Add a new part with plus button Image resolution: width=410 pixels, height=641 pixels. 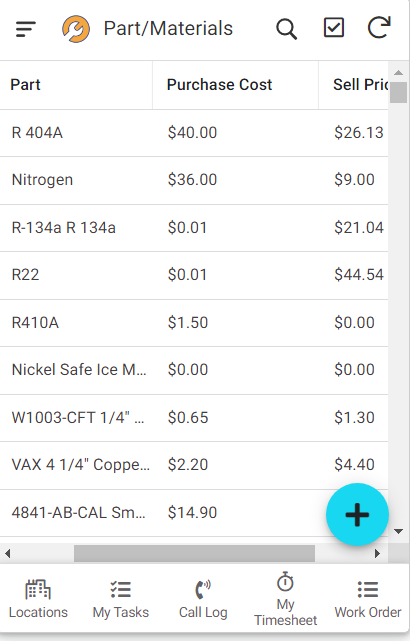pos(357,515)
